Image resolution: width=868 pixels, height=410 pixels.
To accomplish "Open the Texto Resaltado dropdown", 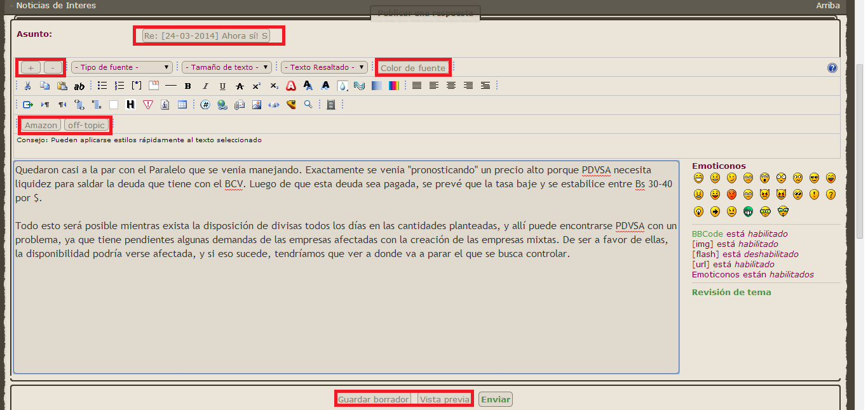I will coord(325,67).
